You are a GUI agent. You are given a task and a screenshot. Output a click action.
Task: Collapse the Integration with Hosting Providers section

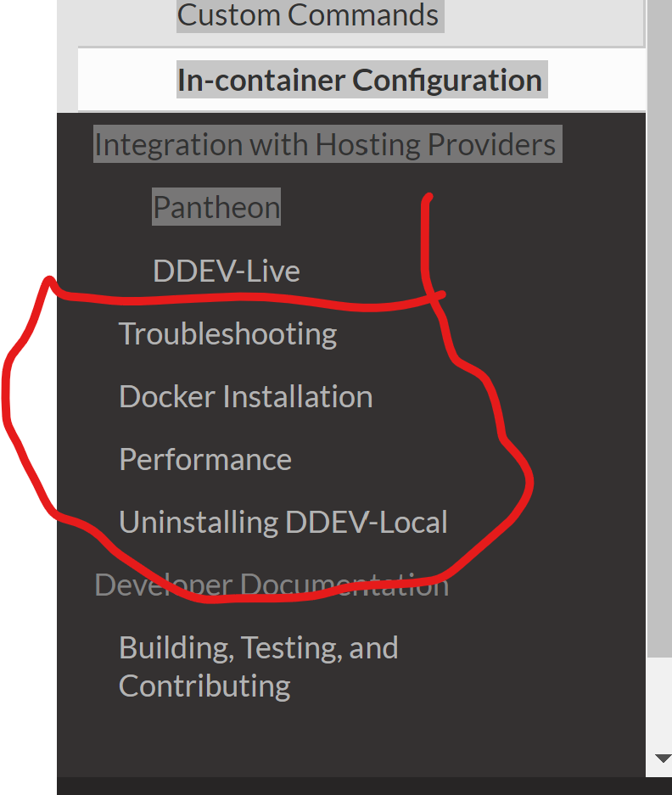pos(327,144)
